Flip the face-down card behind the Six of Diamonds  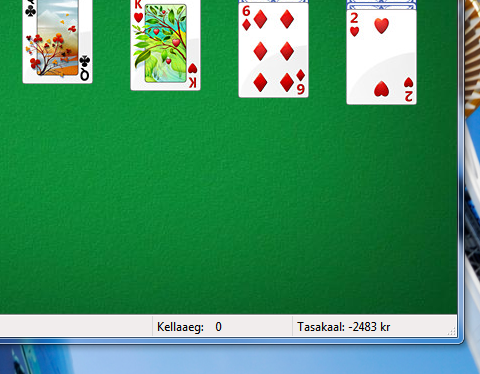pos(273,1)
